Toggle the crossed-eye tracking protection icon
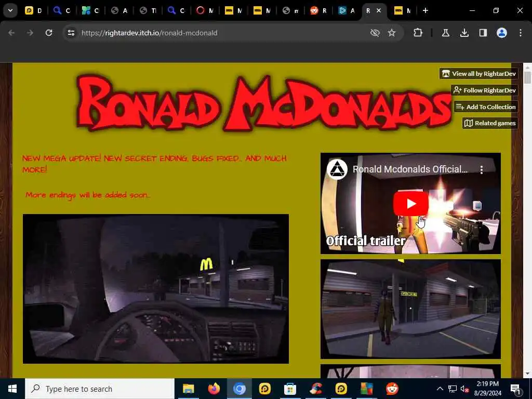This screenshot has width=532, height=399. click(375, 33)
